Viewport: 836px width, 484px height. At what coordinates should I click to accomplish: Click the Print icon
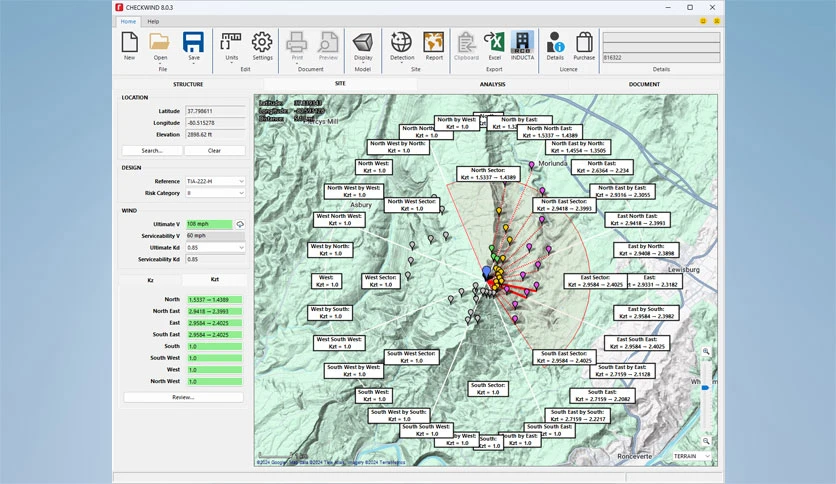click(296, 42)
